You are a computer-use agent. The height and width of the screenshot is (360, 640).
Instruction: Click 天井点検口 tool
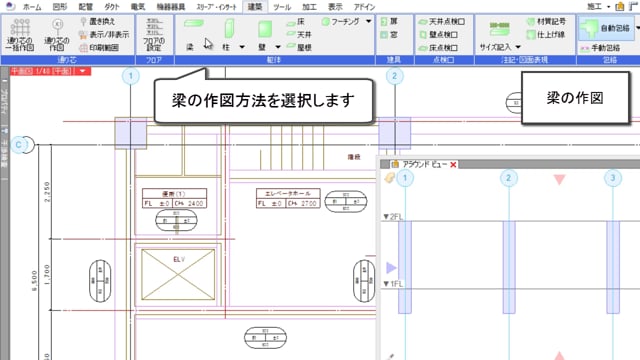442,21
